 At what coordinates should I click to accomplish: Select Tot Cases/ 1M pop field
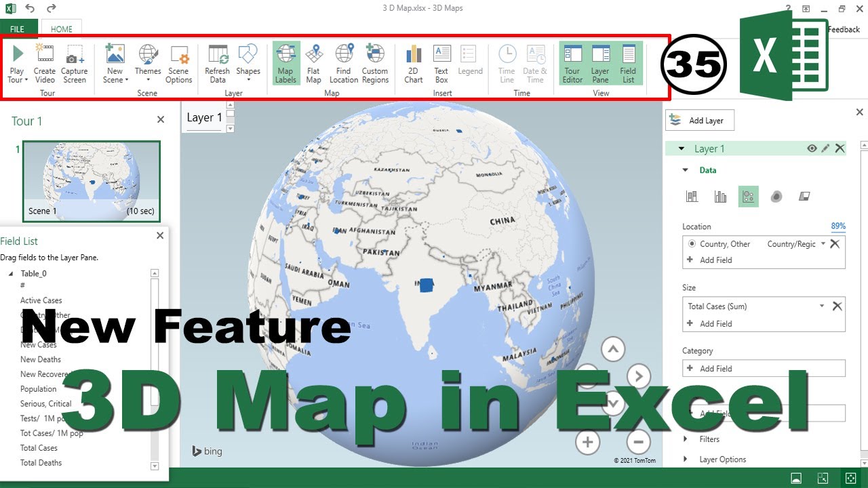coord(52,433)
